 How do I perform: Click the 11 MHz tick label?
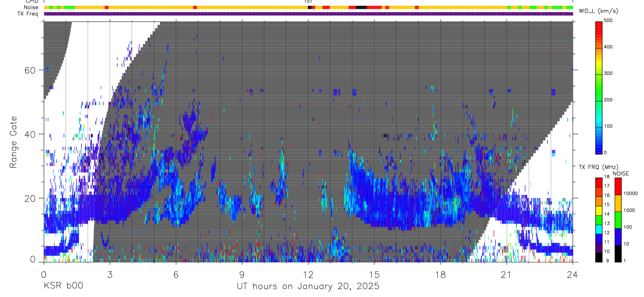tap(607, 241)
